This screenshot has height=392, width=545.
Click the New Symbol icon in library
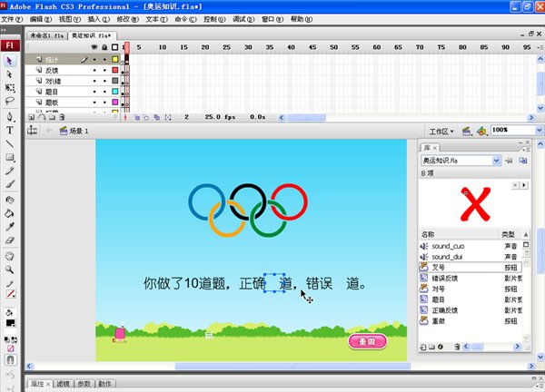tap(423, 347)
